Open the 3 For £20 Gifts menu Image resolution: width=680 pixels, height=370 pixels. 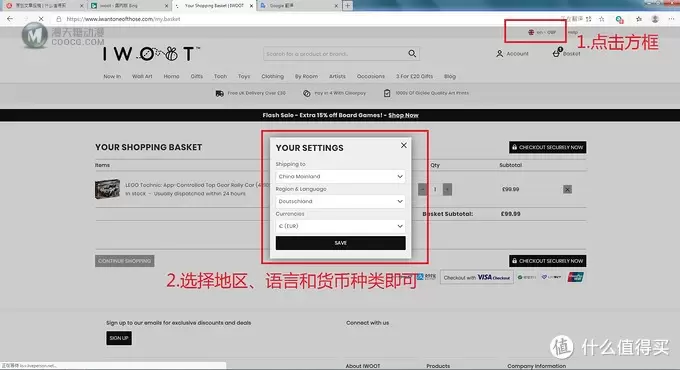point(414,76)
